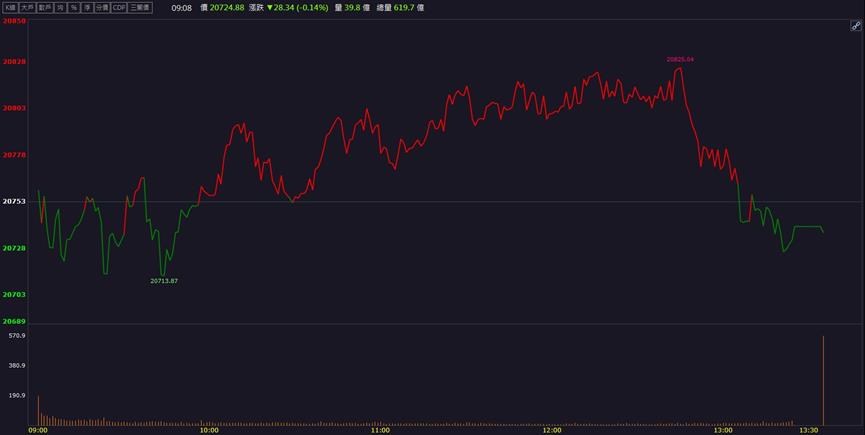The image size is (865, 435).
Task: Click the change value 28.34 (-0.14%)
Action: 301,8
